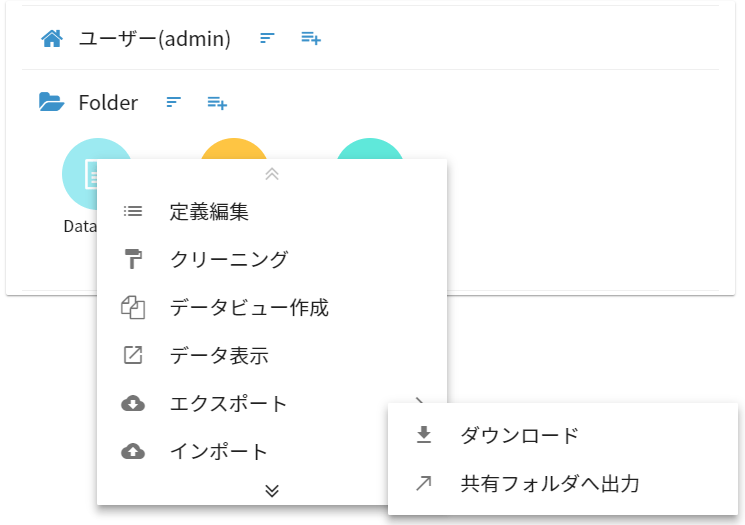Viewport: 745px width, 525px height.
Task: Choose クリーニング in the context menu
Action: [x=229, y=260]
